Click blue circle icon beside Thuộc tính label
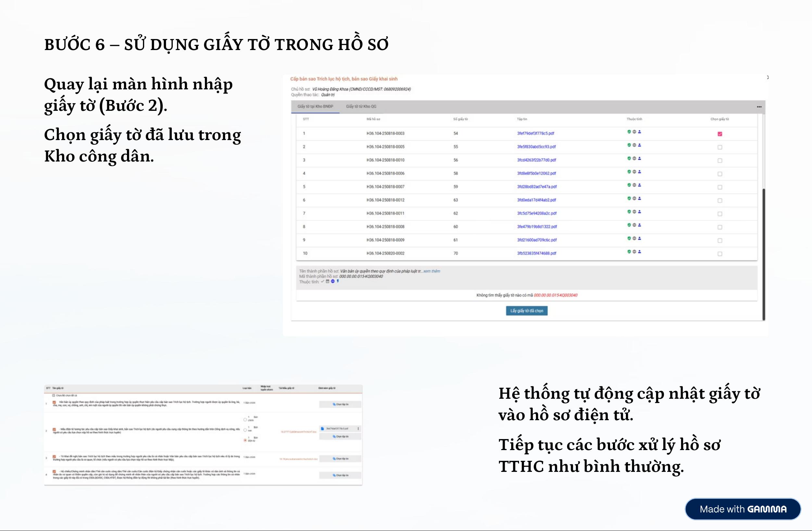Viewport: 812px width, 531px height. click(x=333, y=281)
